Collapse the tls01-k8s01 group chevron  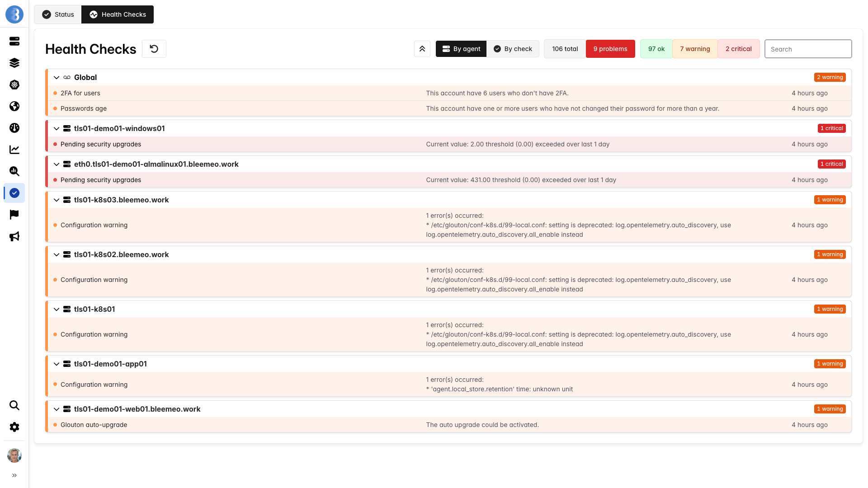(x=57, y=309)
